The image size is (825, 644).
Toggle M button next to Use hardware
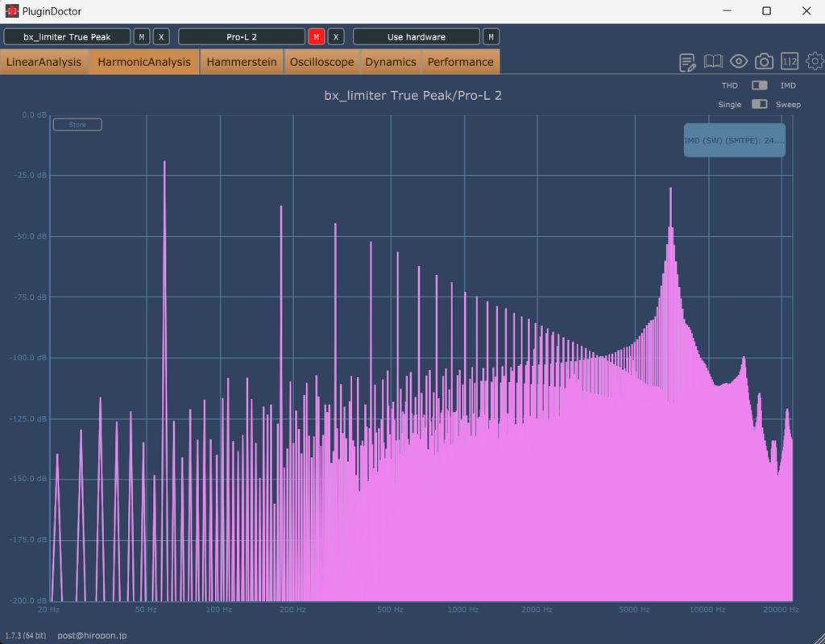[491, 37]
